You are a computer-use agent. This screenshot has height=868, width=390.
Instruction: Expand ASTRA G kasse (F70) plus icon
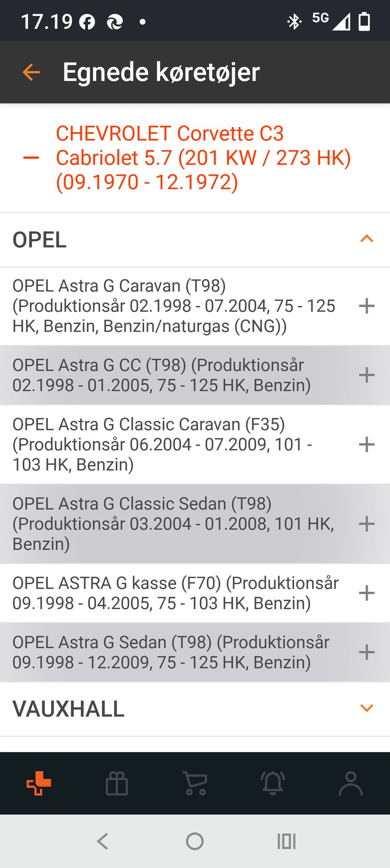pos(366,593)
